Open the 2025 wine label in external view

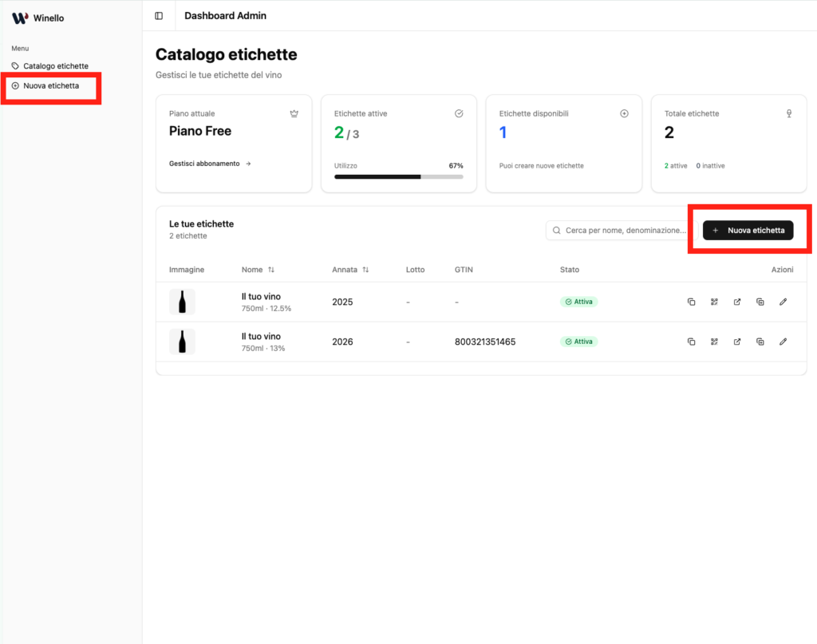tap(737, 302)
